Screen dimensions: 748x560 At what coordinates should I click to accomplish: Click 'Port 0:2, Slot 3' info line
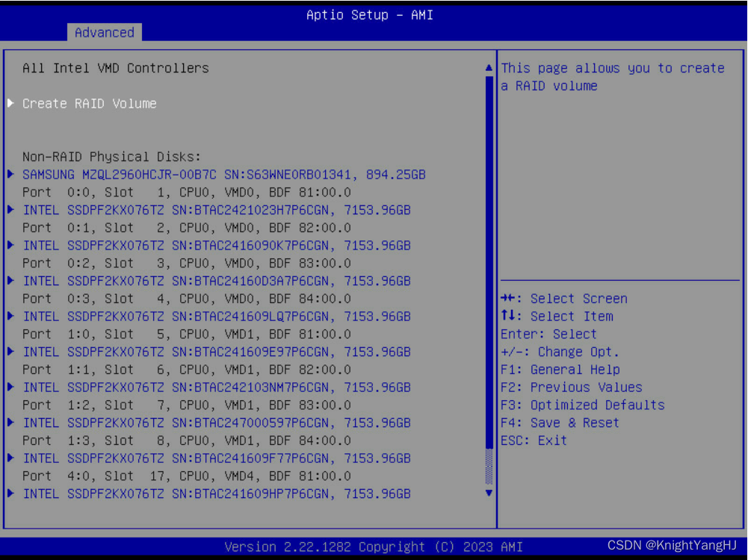187,263
